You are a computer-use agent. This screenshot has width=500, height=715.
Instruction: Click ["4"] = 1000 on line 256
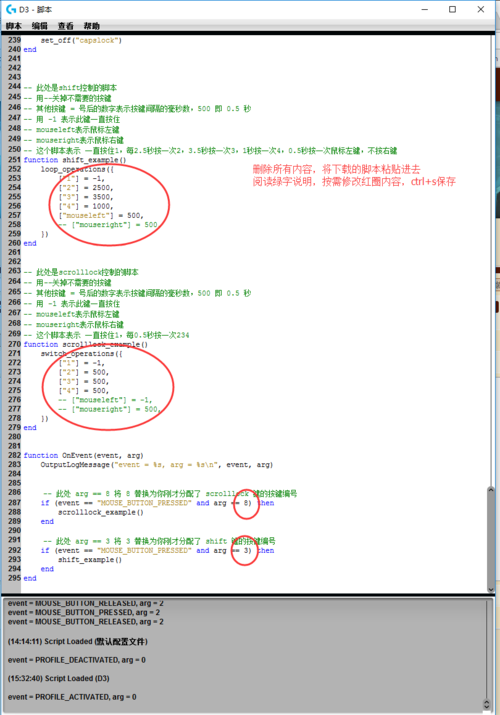pos(86,206)
